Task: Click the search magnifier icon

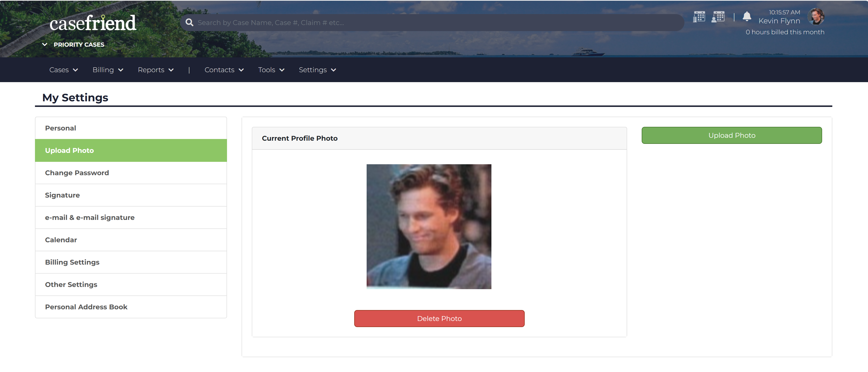Action: 189,22
